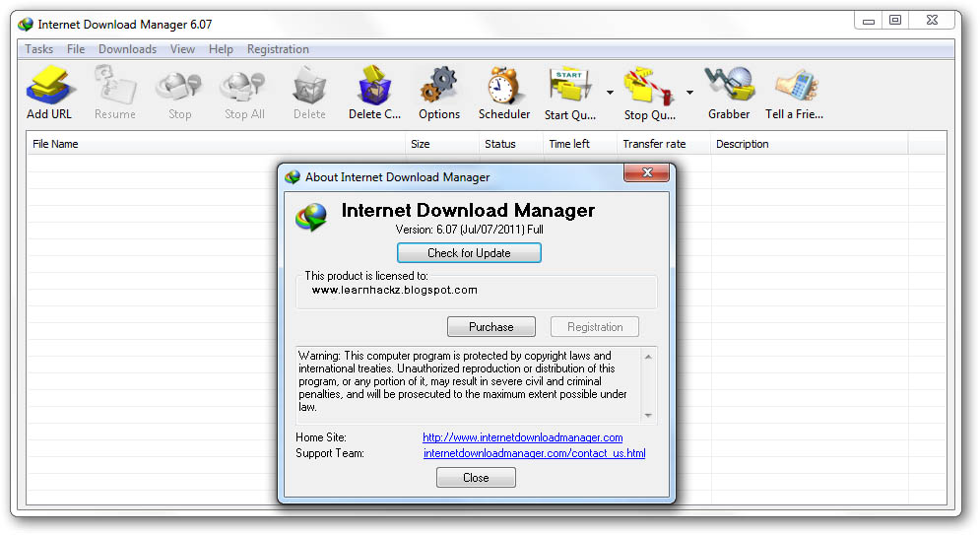Click the 'Home Site:' label

(x=321, y=437)
